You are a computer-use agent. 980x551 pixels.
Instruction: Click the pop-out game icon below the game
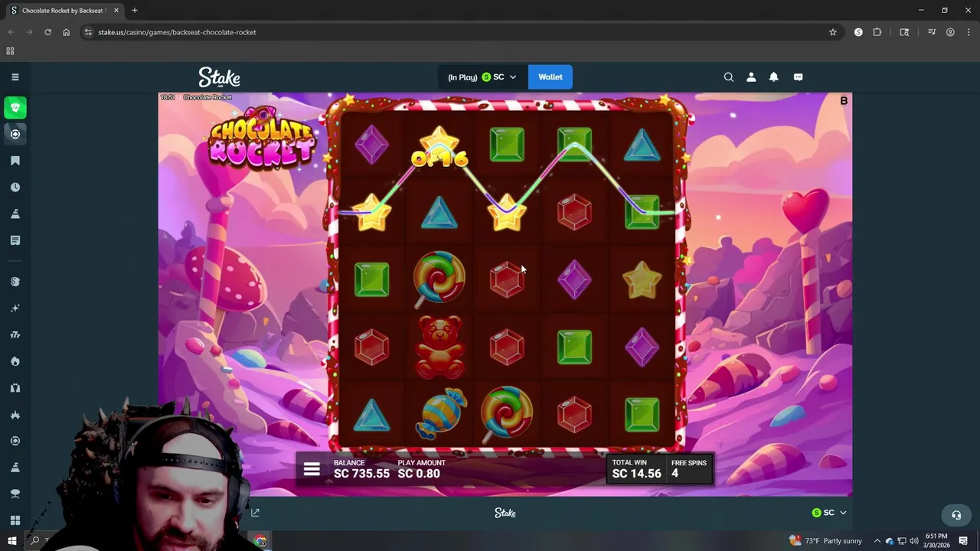pyautogui.click(x=255, y=513)
